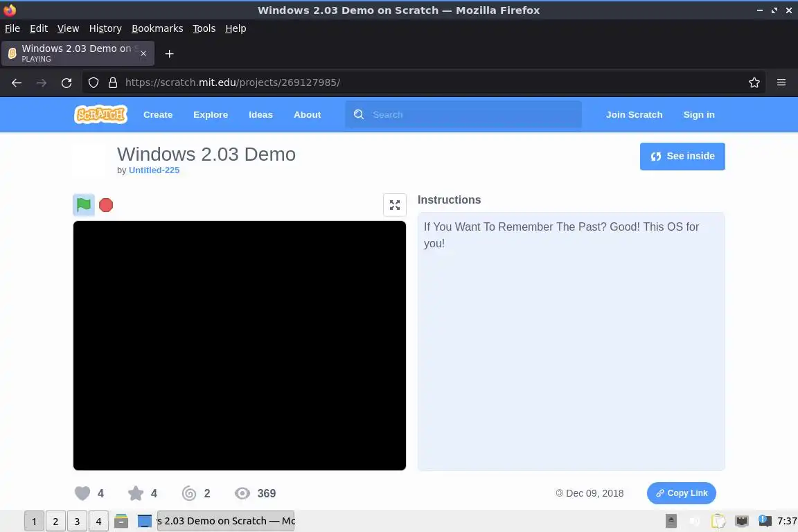Click the Firefox window taskbar entry
The height and width of the screenshot is (532, 798).
[x=225, y=521]
